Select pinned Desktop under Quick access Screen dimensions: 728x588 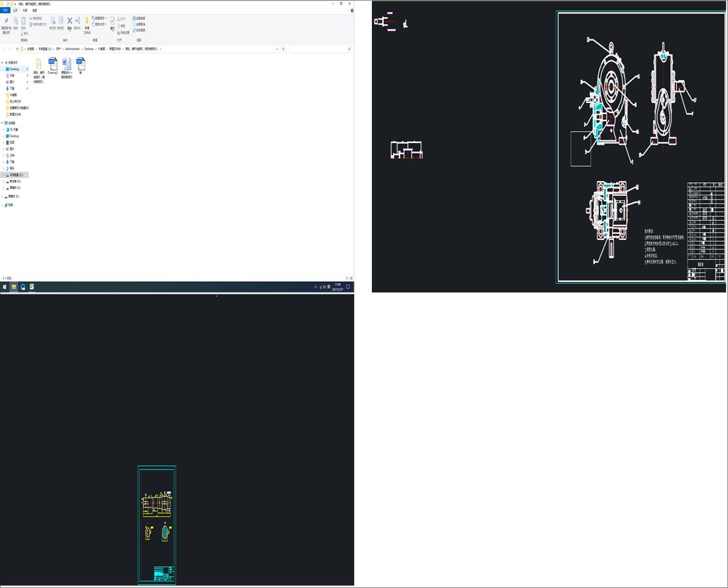tap(14, 69)
